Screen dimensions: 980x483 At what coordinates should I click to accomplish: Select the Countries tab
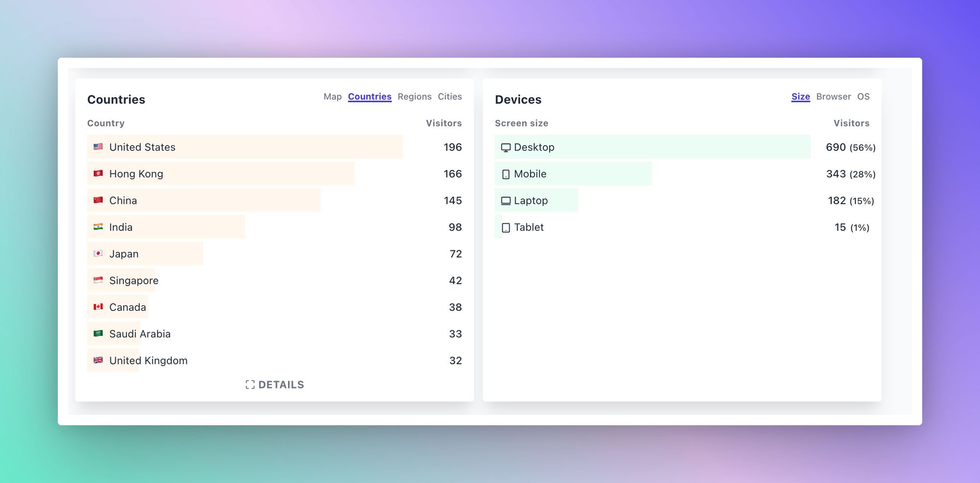coord(369,97)
